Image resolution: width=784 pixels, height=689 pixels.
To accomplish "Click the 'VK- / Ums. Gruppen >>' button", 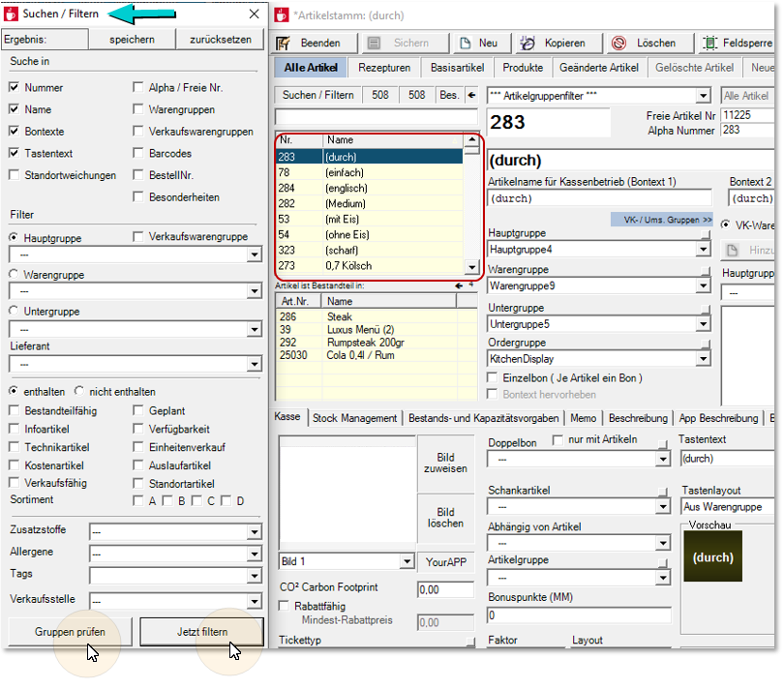I will coord(661,220).
